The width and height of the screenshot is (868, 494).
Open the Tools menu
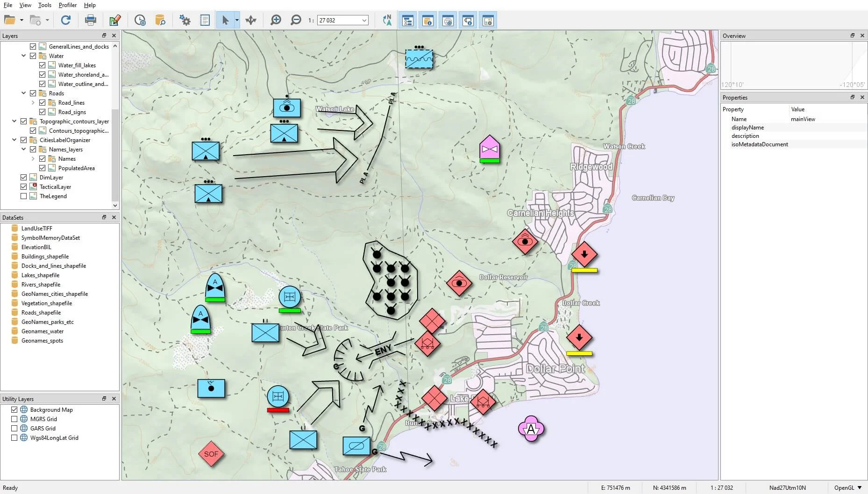tap(44, 5)
